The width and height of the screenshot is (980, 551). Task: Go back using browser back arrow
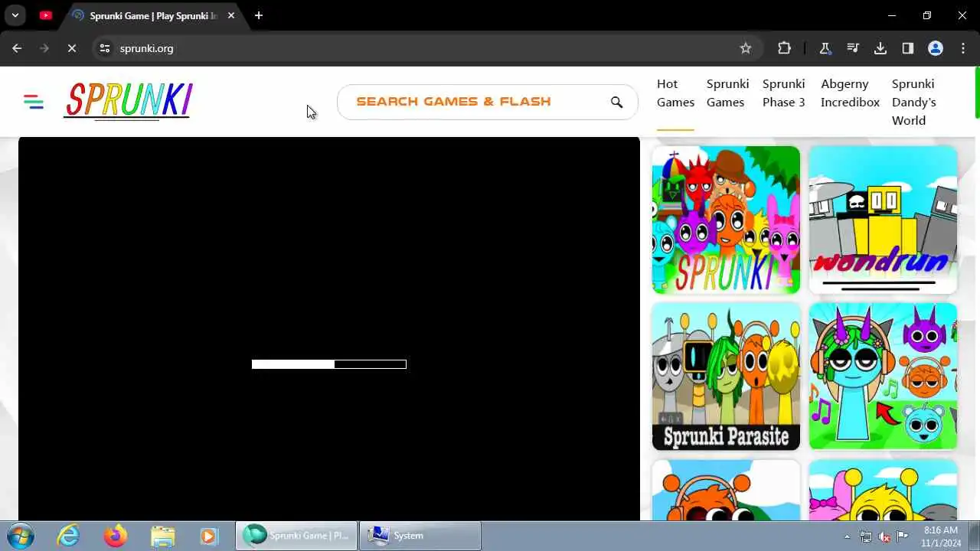point(17,48)
